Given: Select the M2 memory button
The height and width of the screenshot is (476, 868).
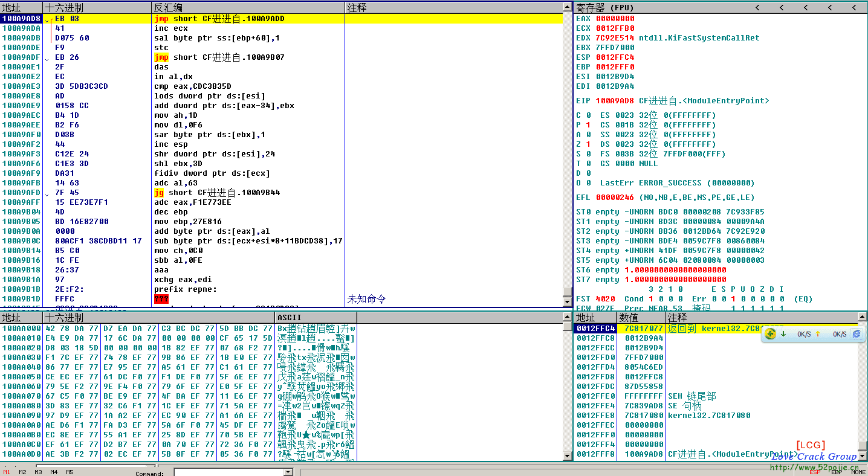Looking at the screenshot, I should click(22, 472).
